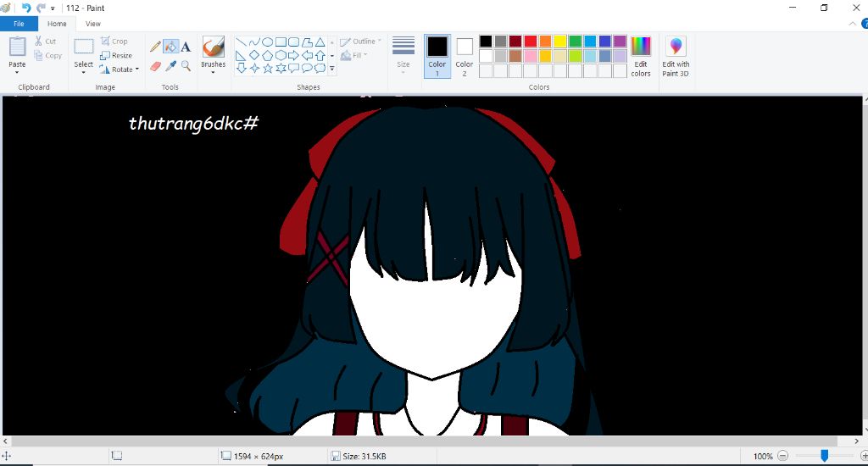Open the File menu
The image size is (868, 466).
[19, 24]
